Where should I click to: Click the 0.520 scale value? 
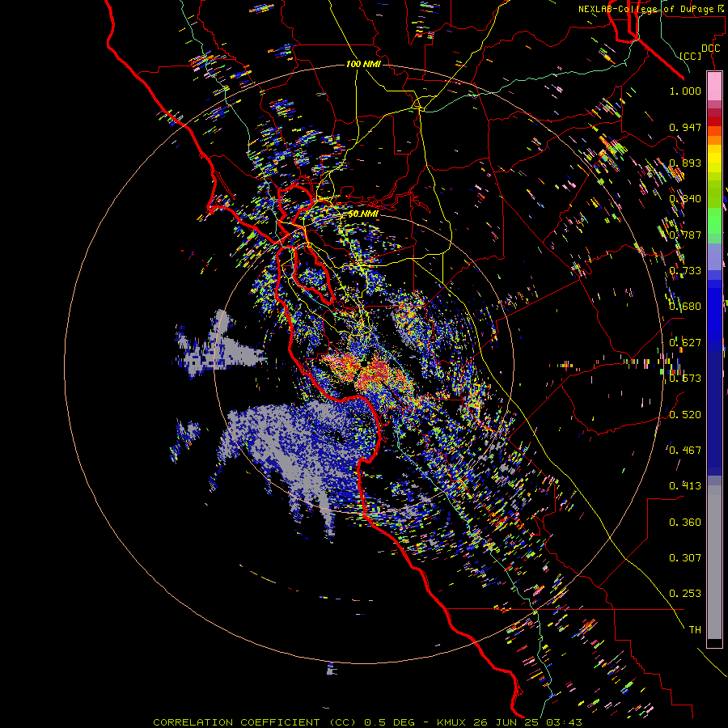click(x=685, y=415)
